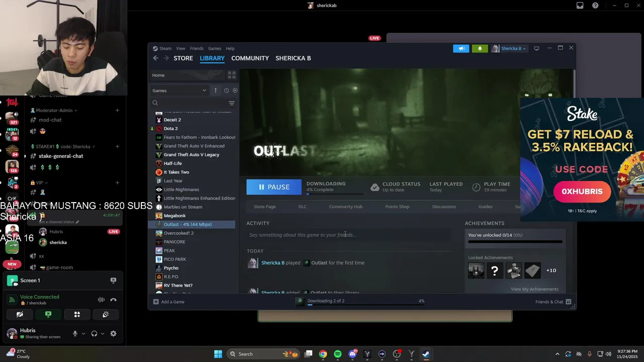Open Discord mod-chat channel
This screenshot has height=362, width=644.
pos(50,120)
